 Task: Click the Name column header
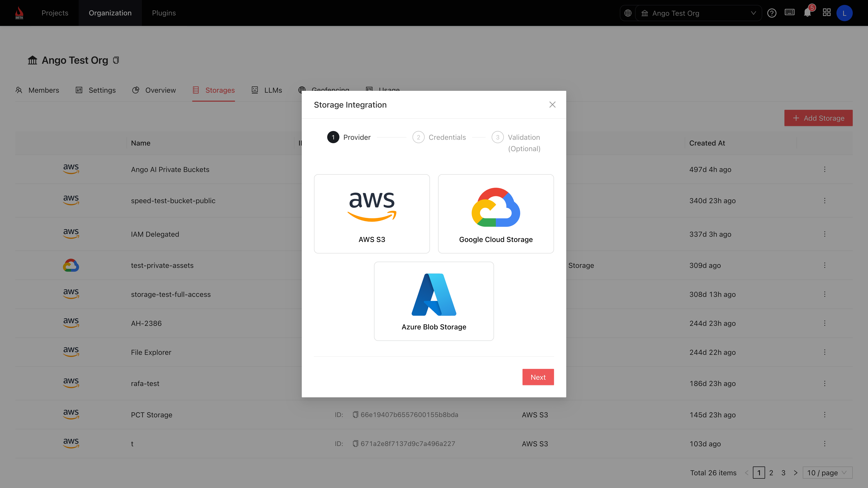tap(141, 143)
